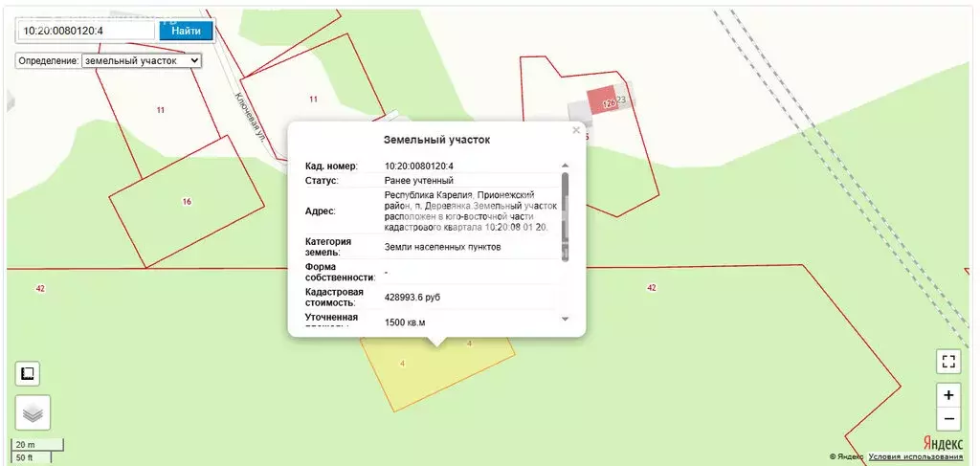The image size is (980, 466).
Task: Close the Земельный участок popup
Action: (575, 130)
